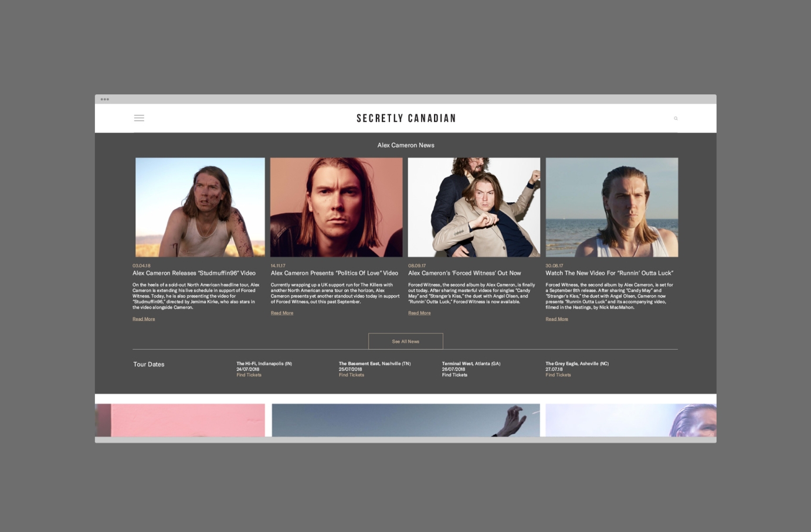
Task: Find Tickets for The Grey Eagle, Asheville
Action: pos(558,375)
